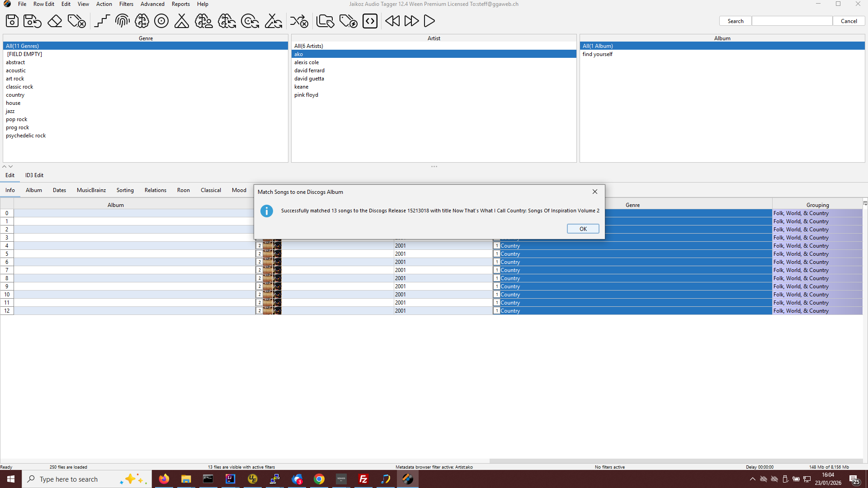Select artist pink floyd in the Artist list
Image resolution: width=868 pixels, height=488 pixels.
point(307,95)
